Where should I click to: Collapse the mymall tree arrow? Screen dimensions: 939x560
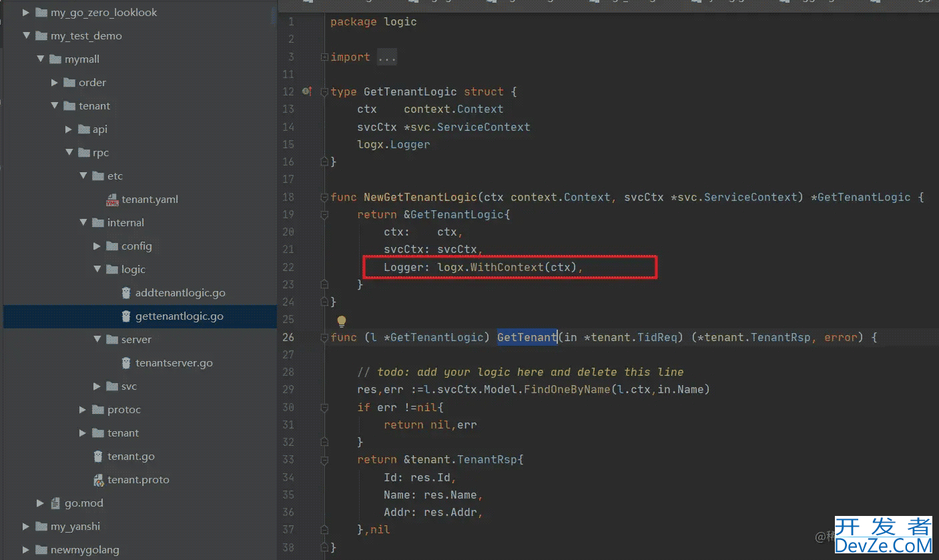point(41,59)
